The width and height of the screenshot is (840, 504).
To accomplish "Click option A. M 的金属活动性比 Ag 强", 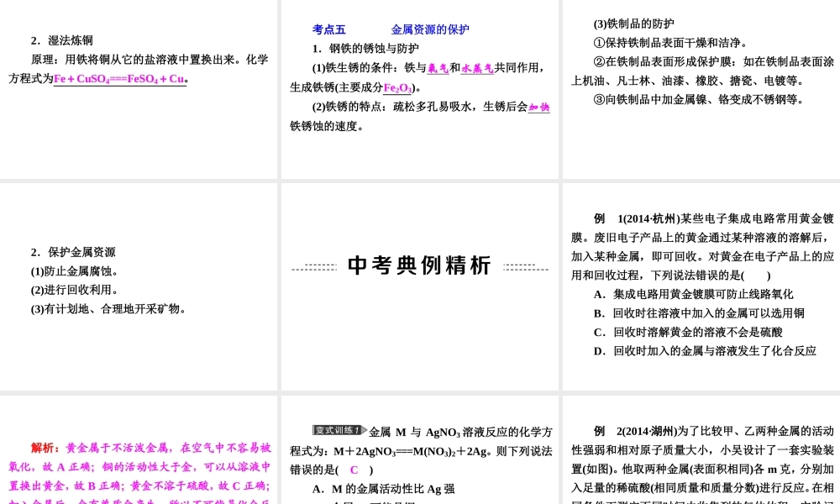I will pyautogui.click(x=384, y=489).
